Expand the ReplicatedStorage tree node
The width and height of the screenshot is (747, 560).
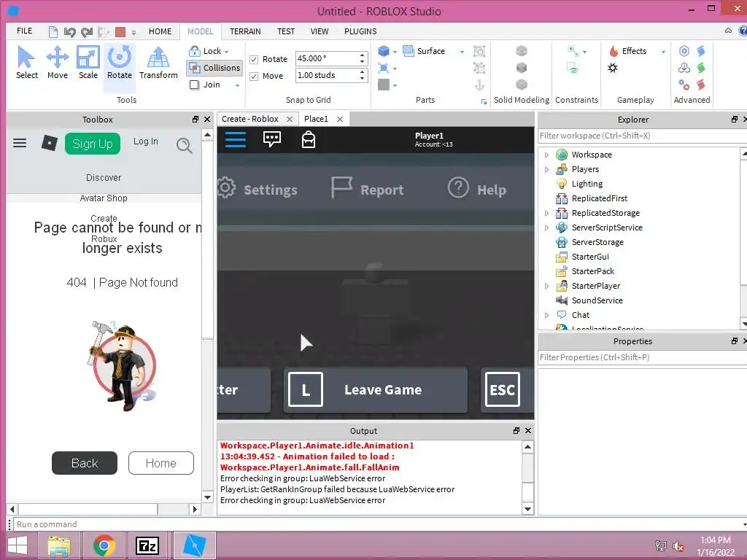(546, 214)
